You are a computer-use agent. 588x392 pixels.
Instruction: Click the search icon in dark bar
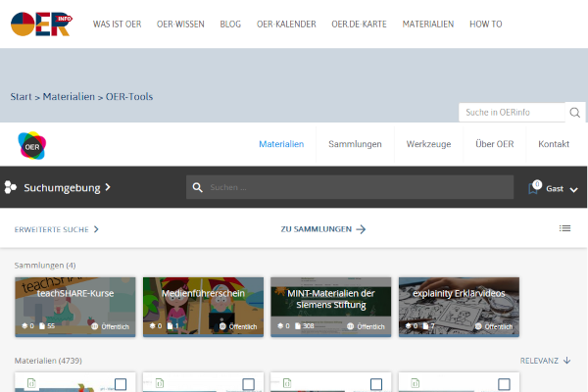click(x=197, y=187)
